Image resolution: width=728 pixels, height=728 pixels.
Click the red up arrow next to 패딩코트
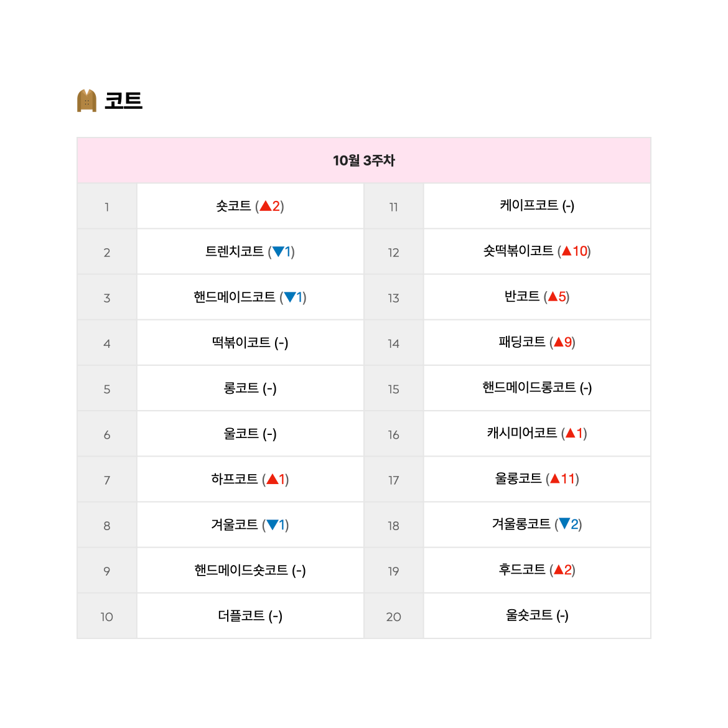[559, 342]
